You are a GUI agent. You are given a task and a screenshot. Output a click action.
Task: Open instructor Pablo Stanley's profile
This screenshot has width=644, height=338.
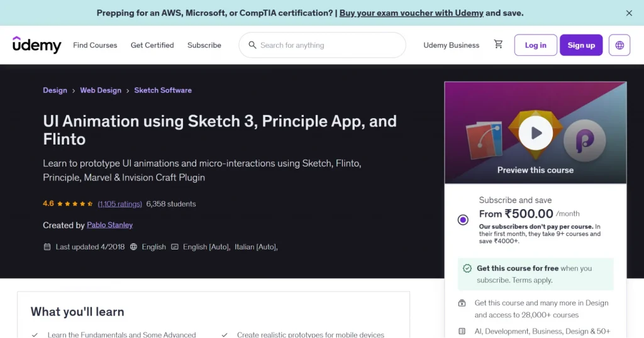109,225
